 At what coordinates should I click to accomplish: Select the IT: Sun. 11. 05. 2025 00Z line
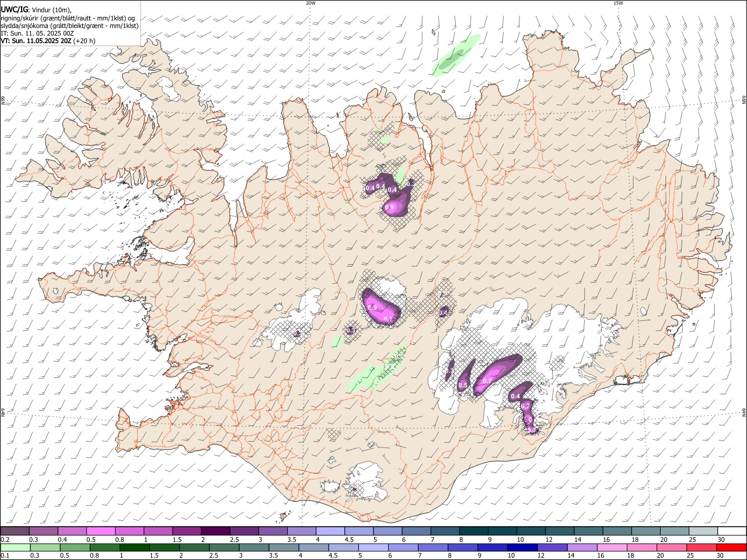point(37,33)
